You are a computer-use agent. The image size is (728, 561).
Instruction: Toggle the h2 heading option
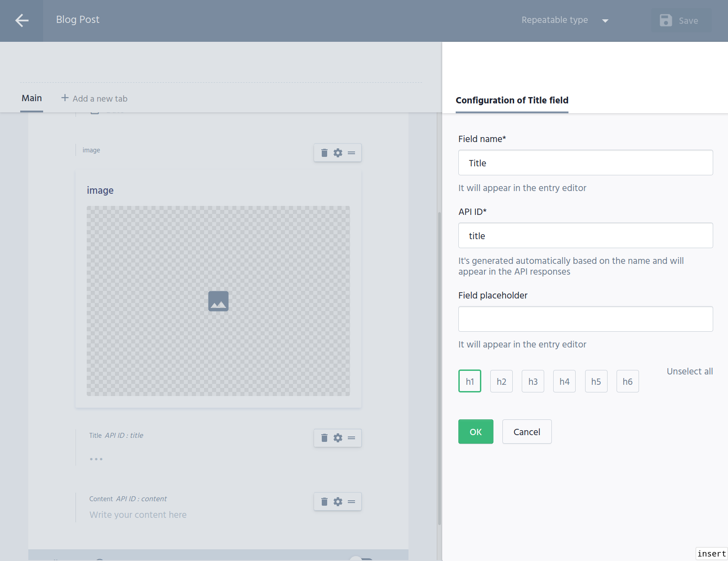point(502,381)
